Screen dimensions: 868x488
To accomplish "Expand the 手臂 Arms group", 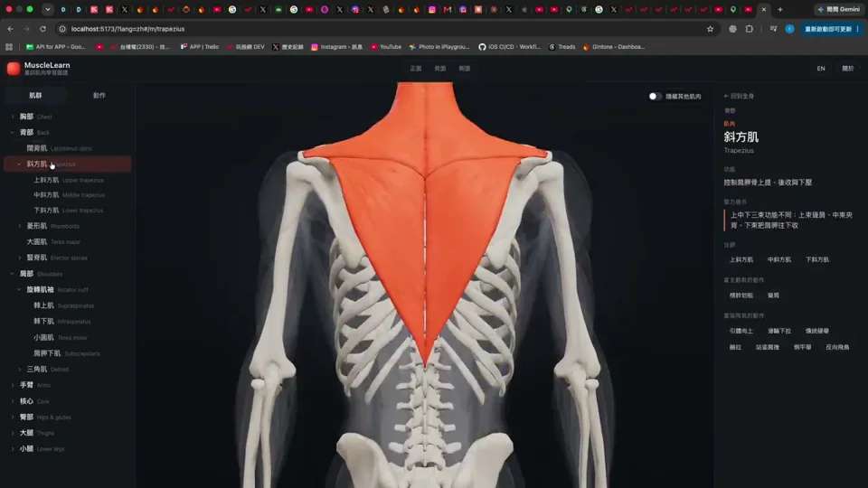I will pyautogui.click(x=13, y=385).
